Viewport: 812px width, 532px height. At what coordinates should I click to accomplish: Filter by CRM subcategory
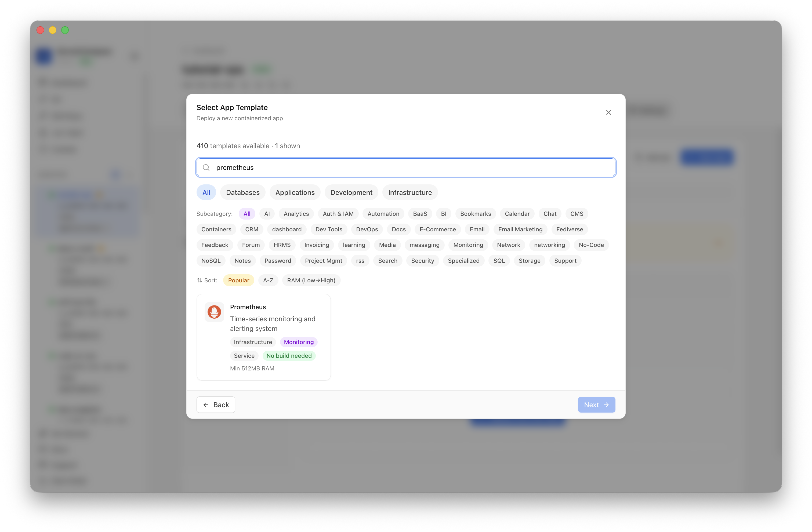click(x=251, y=229)
